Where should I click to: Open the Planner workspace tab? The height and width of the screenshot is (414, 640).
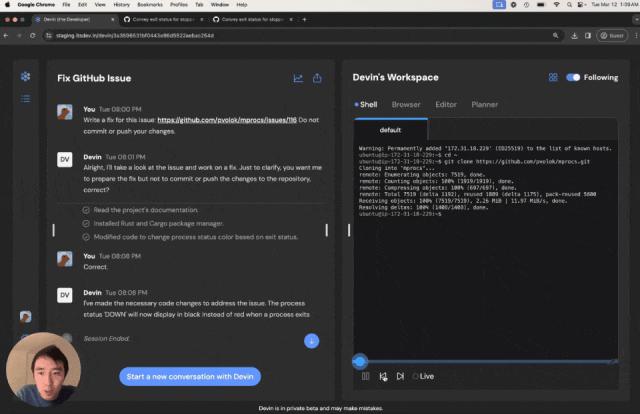coord(484,105)
